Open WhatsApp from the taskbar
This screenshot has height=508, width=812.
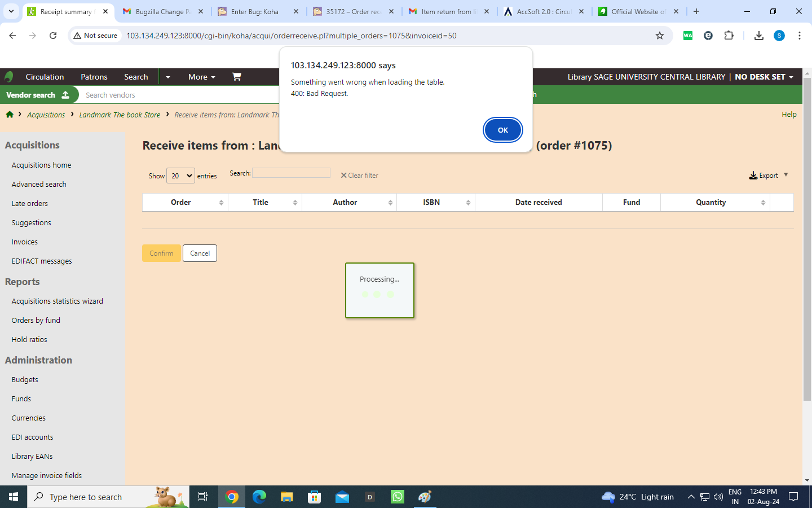click(x=398, y=497)
